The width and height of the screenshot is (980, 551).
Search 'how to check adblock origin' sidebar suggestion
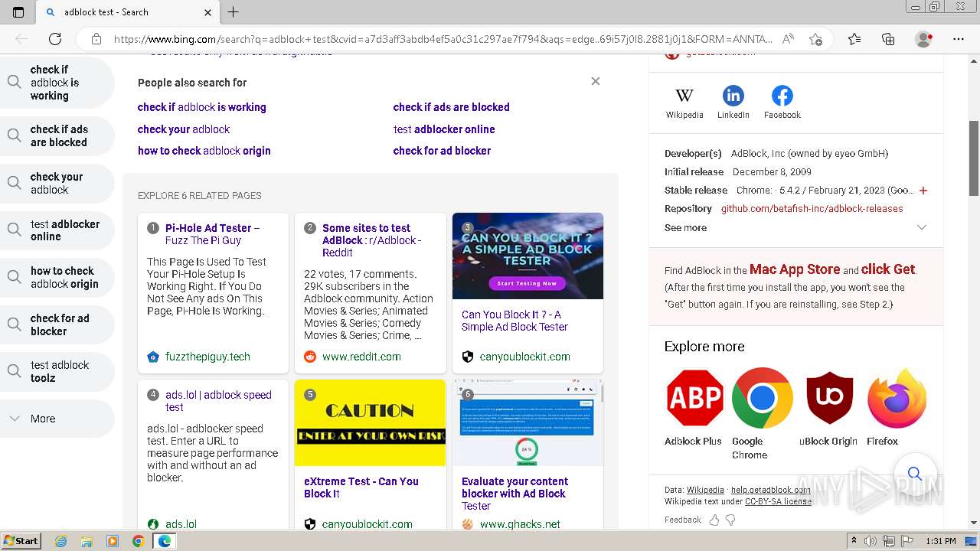pyautogui.click(x=57, y=277)
